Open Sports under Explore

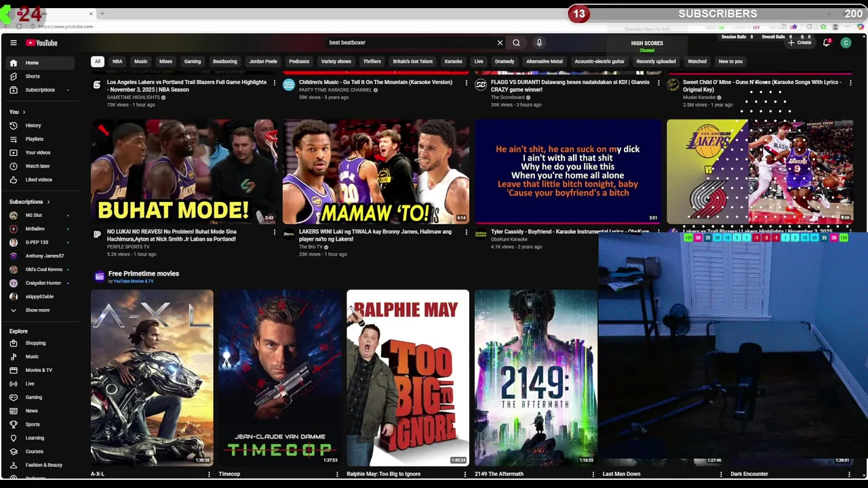coord(41,424)
